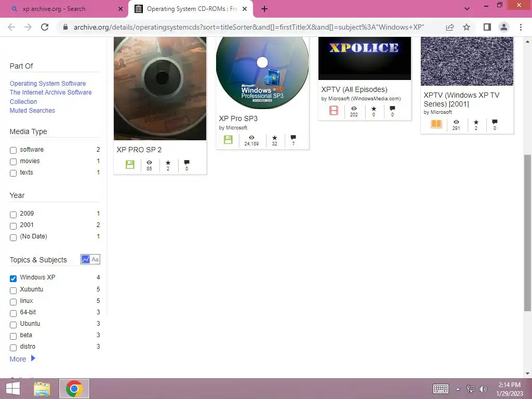The height and width of the screenshot is (399, 532).
Task: Switch to the xp archive.org Search tab
Action: [x=64, y=9]
